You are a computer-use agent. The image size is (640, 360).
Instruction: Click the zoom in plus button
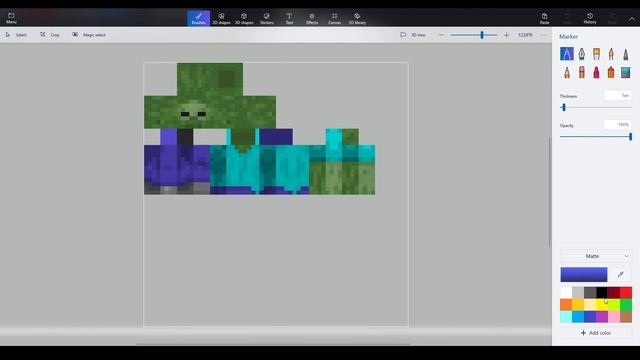(507, 35)
